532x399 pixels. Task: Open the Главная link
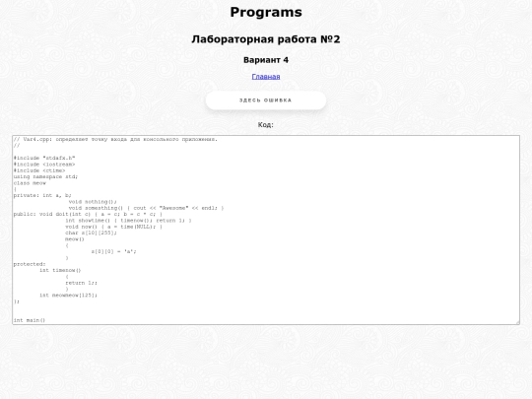point(266,77)
